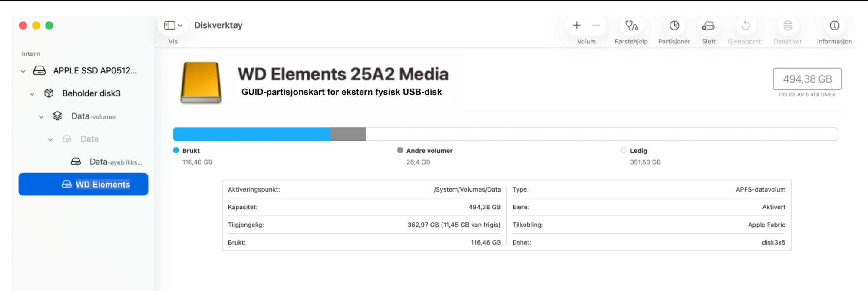Click the Apple Fabric connection value
Image resolution: width=868 pixels, height=291 pixels.
[766, 225]
